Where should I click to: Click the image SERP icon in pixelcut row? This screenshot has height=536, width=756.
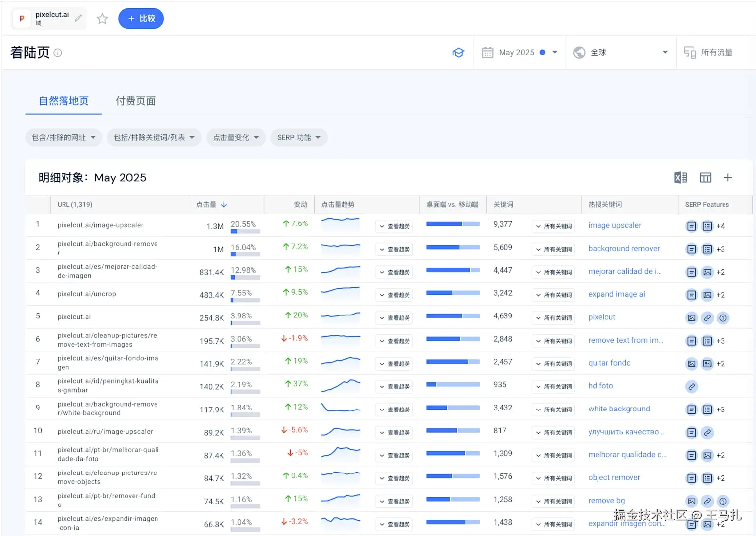[x=692, y=318]
